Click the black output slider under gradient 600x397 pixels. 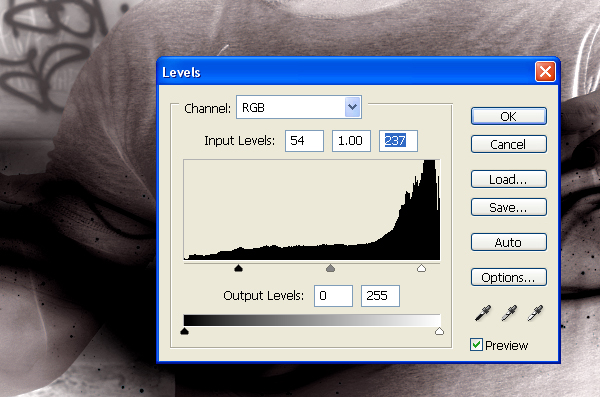click(184, 331)
